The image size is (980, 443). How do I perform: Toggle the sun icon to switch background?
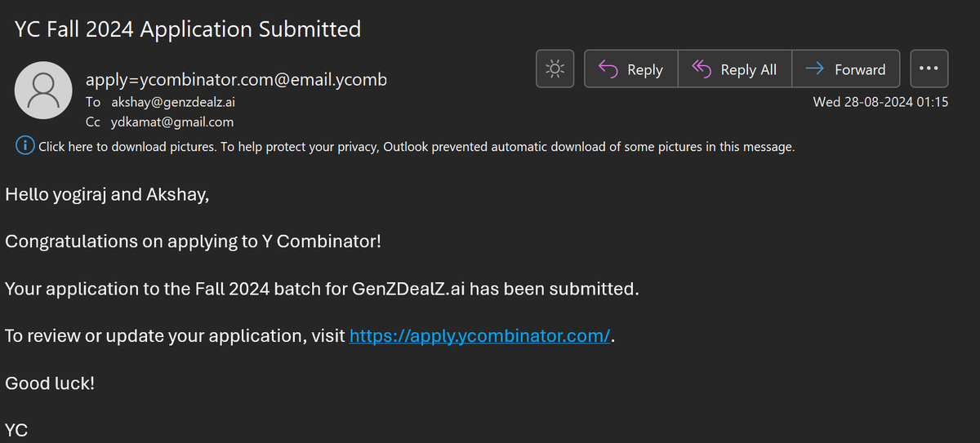click(x=555, y=69)
